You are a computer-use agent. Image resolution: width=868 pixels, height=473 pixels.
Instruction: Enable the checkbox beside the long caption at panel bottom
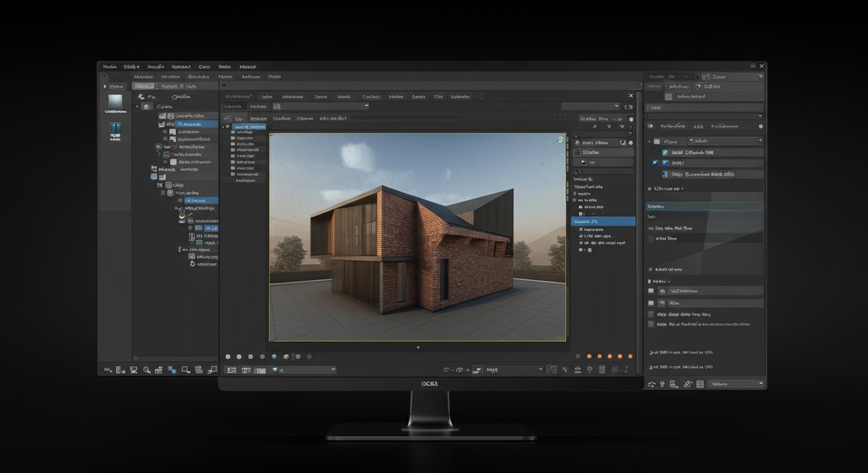coord(650,324)
